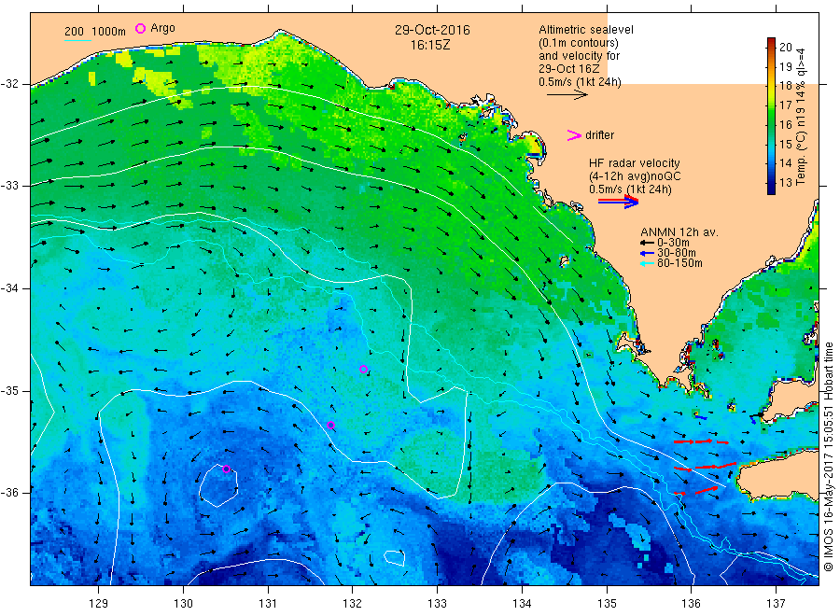840x616 pixels.
Task: Click the '29-Oct-2016' date label
Action: 432,30
